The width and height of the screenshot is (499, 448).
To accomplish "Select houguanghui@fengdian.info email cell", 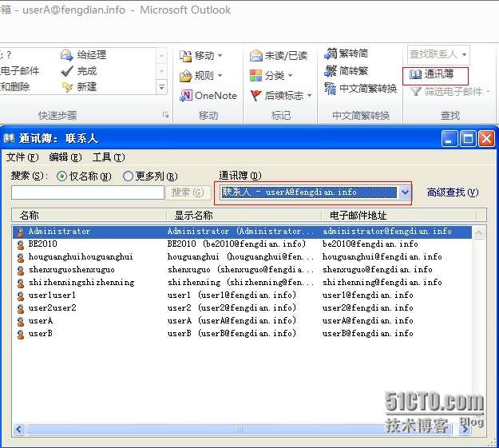I will [382, 257].
